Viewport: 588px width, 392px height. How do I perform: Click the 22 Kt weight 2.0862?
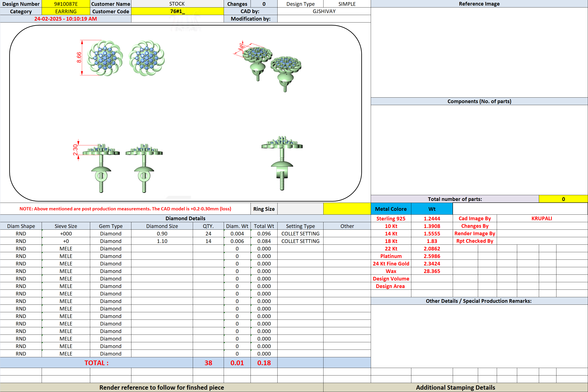tap(432, 249)
